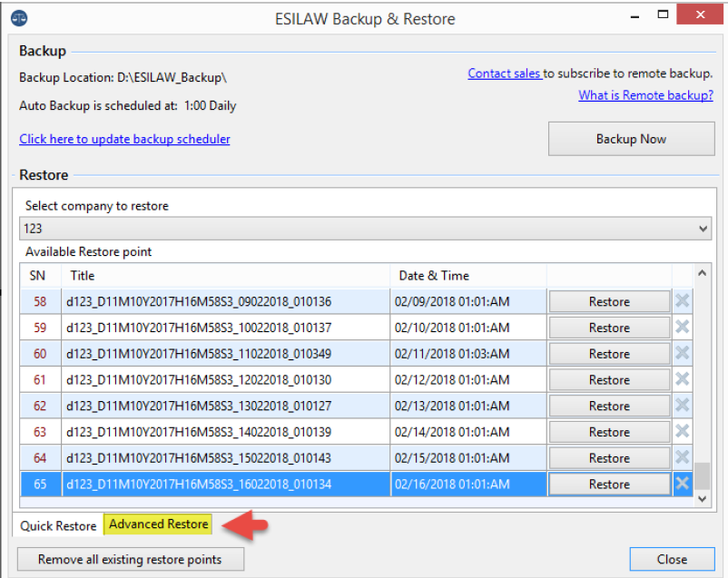This screenshot has width=728, height=578.
Task: Click serial number 65 cell
Action: tap(40, 485)
